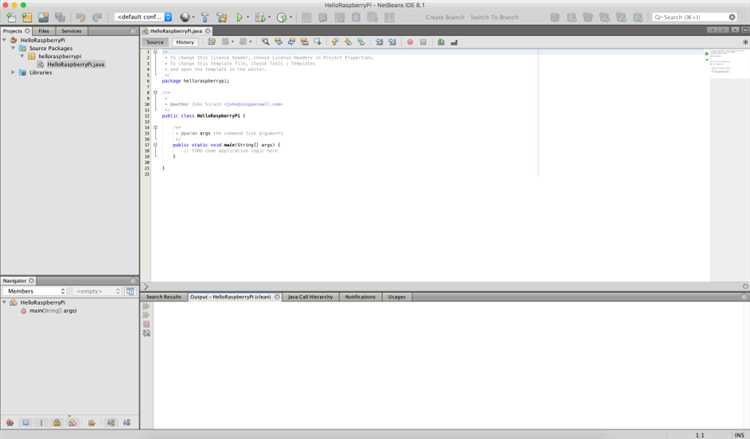750x439 pixels.
Task: Click the globe browser icon in toolbar
Action: point(185,18)
